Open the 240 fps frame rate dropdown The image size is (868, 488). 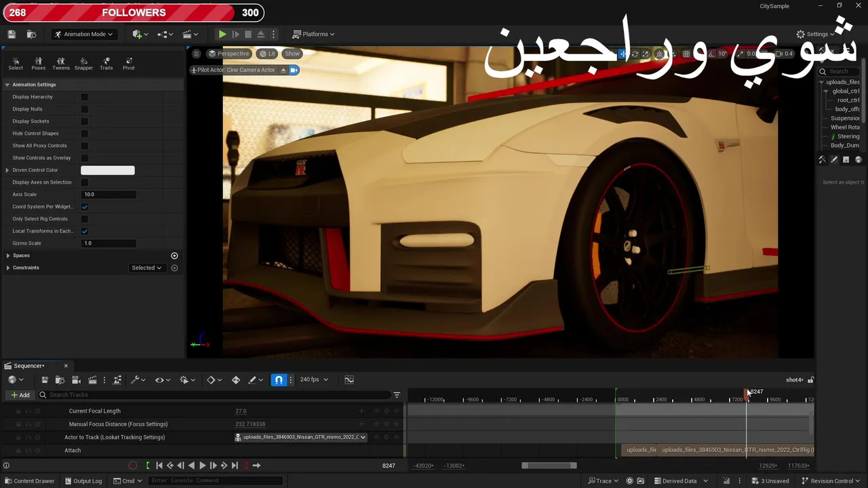pyautogui.click(x=314, y=380)
